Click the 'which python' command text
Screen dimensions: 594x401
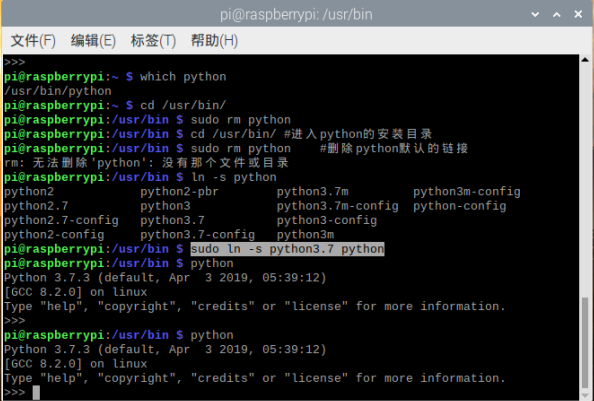tap(183, 77)
